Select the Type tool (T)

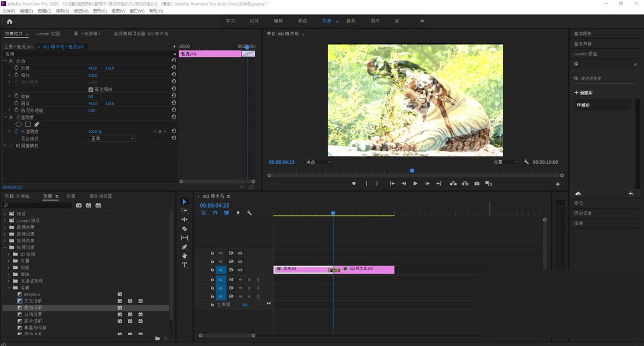[185, 265]
